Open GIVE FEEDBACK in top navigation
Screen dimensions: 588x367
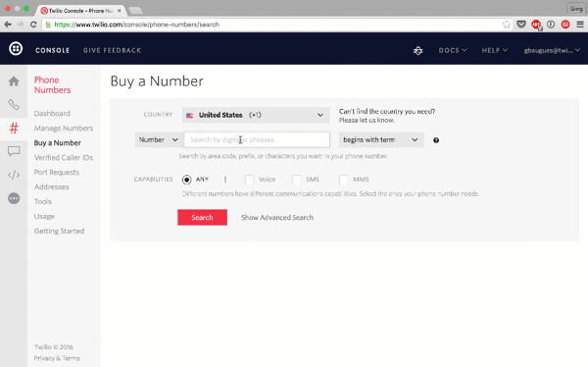[112, 50]
